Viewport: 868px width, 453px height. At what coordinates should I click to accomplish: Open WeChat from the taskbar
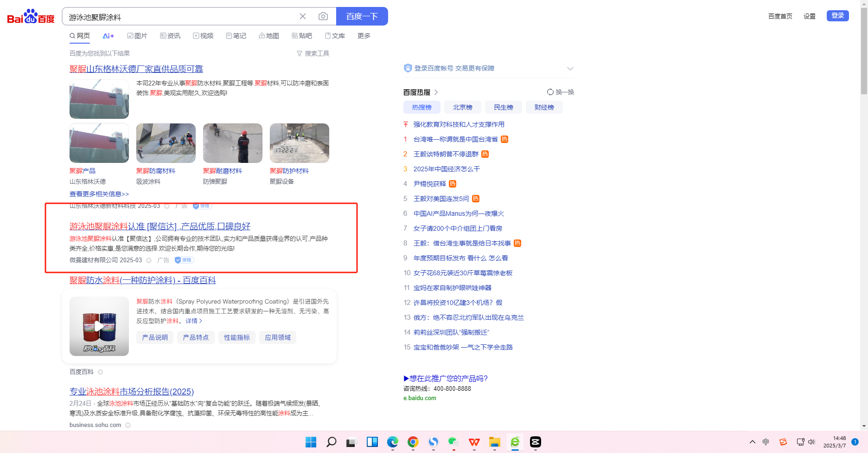pos(453,442)
